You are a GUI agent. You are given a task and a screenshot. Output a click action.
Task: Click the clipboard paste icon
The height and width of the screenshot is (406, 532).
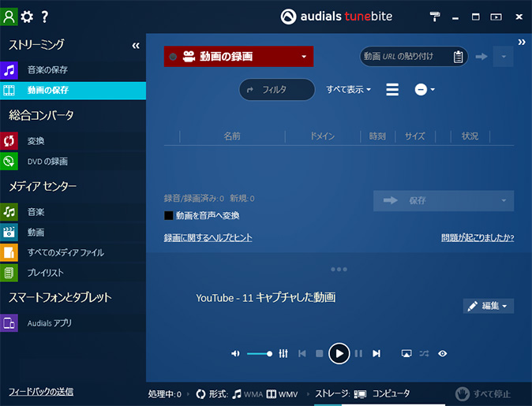tap(458, 57)
